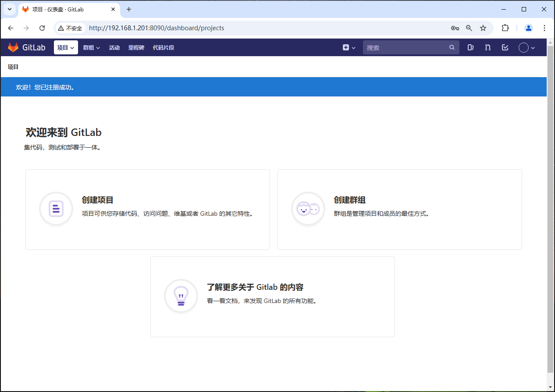Image resolution: width=555 pixels, height=392 pixels.
Task: Expand the 项目 dropdown menu
Action: click(66, 47)
